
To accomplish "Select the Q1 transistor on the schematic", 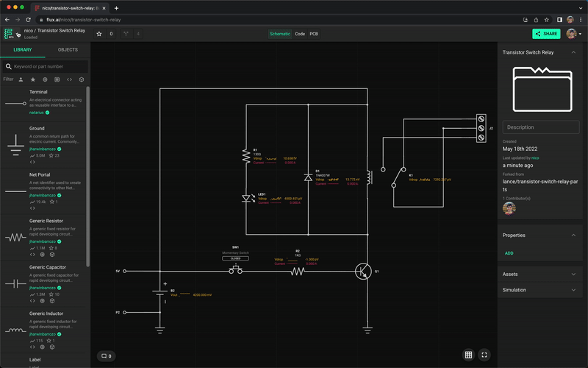I will tap(363, 271).
